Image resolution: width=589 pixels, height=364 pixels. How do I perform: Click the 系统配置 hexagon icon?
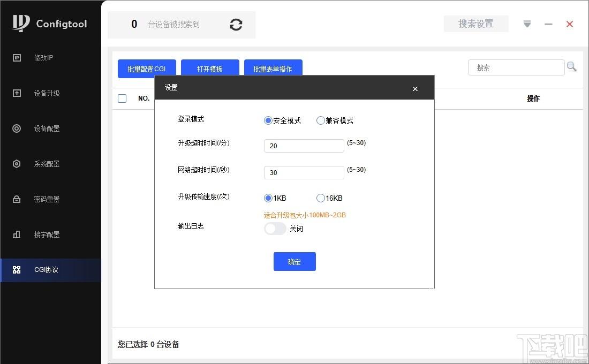(17, 164)
